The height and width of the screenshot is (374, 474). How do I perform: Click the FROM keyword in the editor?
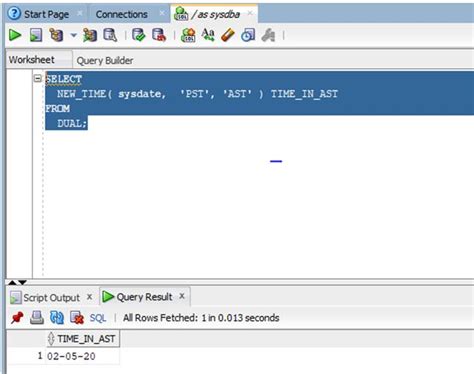(58, 109)
